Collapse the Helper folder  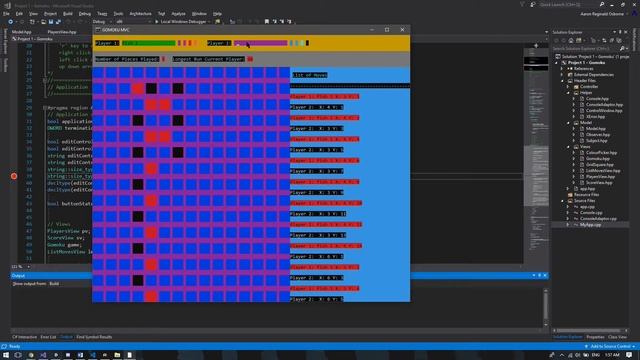pos(568,93)
